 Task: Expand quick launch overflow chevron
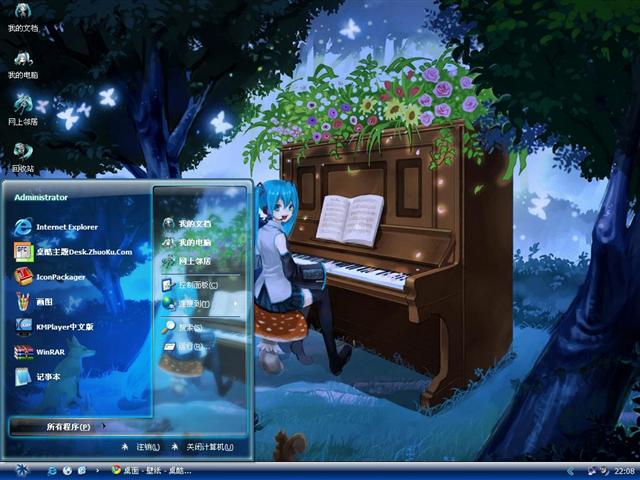(97, 471)
